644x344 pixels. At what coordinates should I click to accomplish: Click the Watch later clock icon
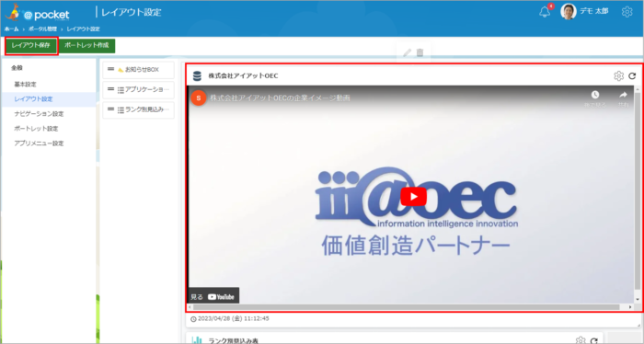point(595,96)
